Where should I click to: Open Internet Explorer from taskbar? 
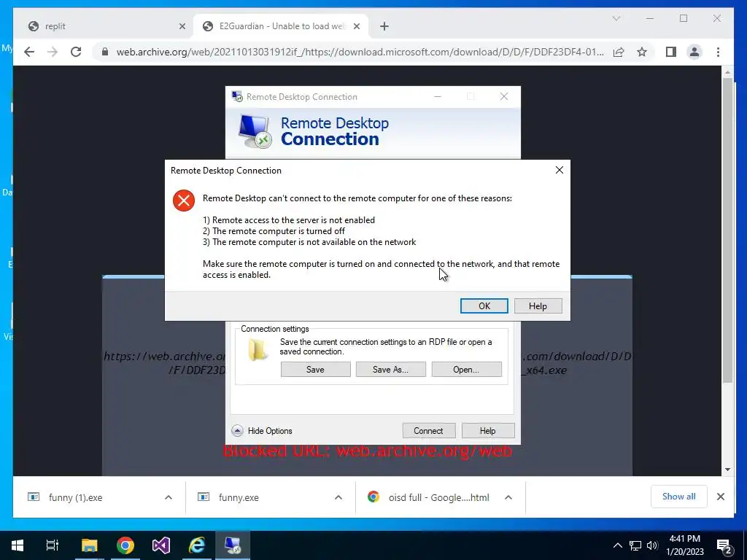click(x=197, y=545)
